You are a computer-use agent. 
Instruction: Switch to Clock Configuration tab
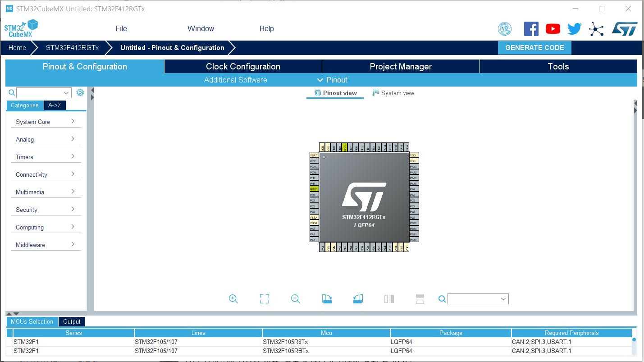click(243, 66)
